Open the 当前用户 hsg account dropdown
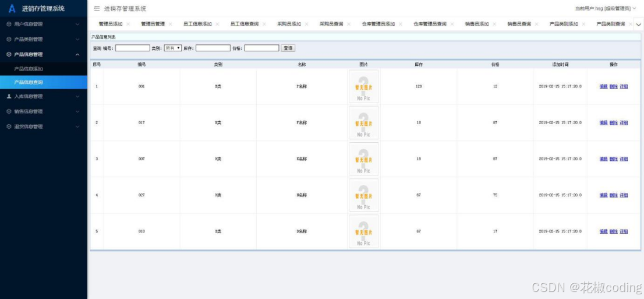 pyautogui.click(x=606, y=9)
